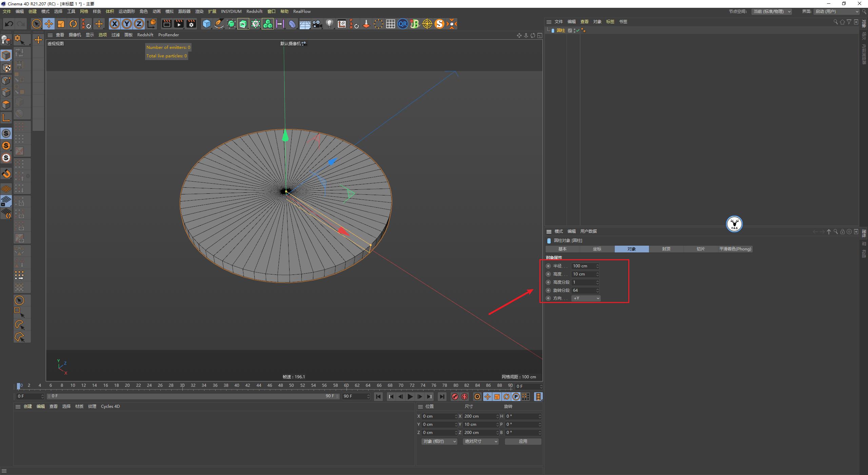Click the cube primitive icon to add a cube
Screen dimensions: 868x475
207,24
